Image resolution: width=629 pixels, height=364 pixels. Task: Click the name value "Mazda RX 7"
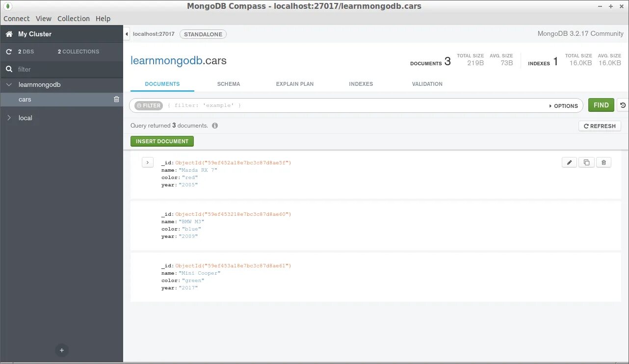(198, 170)
